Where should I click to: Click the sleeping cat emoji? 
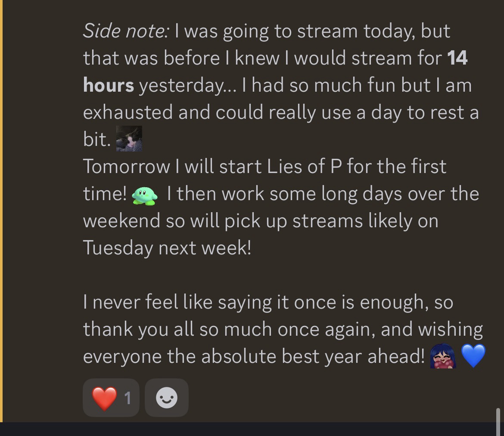click(x=129, y=139)
